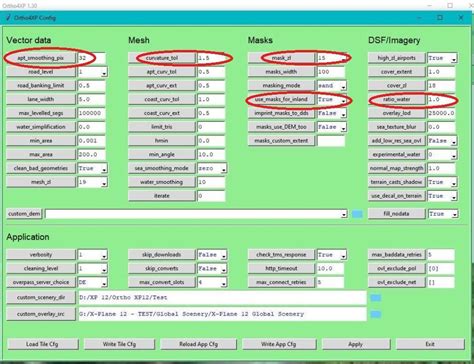The height and width of the screenshot is (364, 474).
Task: Click the apt_smoothing_pix help button
Action: point(41,58)
